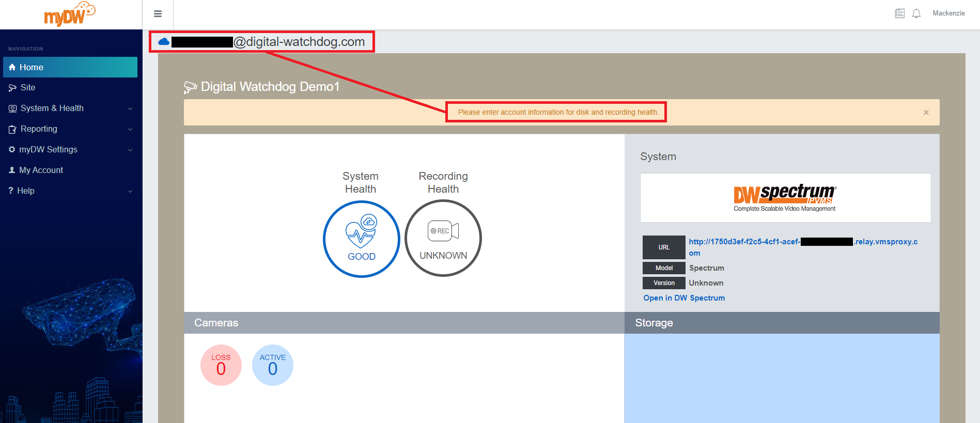Toggle the hamburger sidebar menu
Screen dimensions: 980x423
click(x=158, y=14)
